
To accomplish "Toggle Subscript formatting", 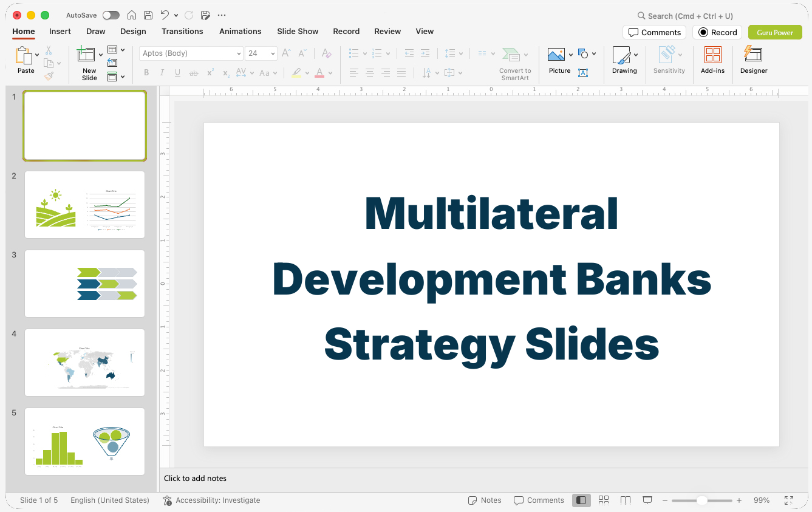I will click(226, 73).
